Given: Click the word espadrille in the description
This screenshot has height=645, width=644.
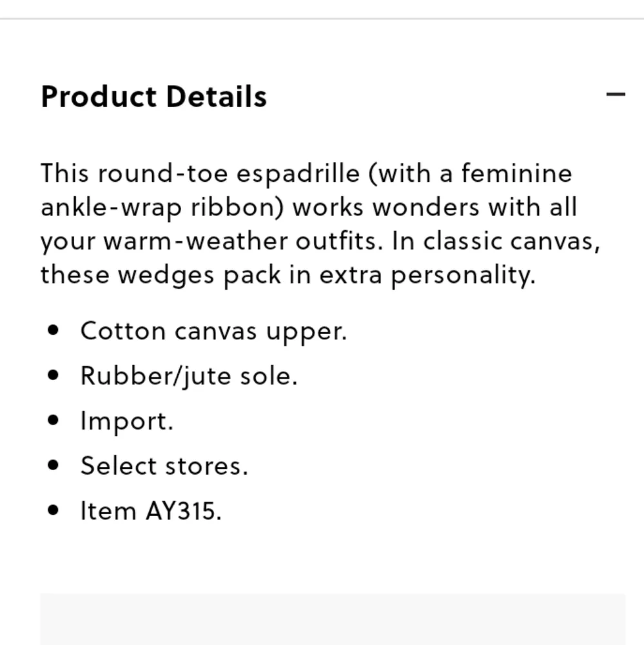Looking at the screenshot, I should [x=298, y=174].
